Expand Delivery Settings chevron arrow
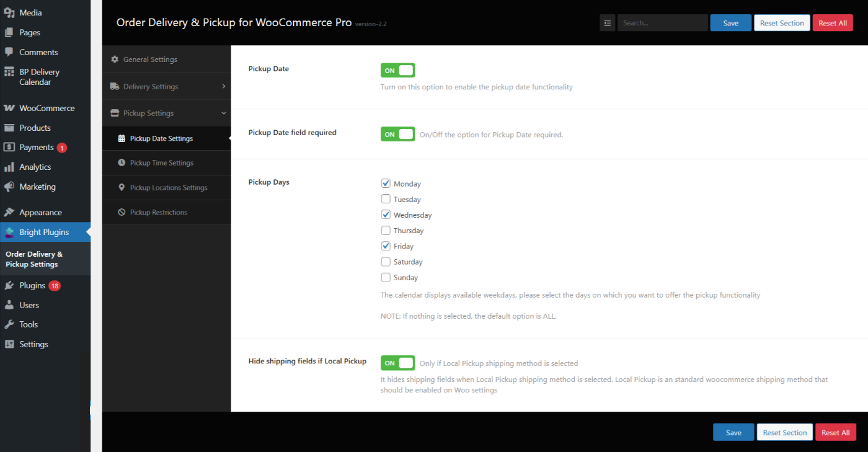Screen dimensions: 868x452 (224, 86)
